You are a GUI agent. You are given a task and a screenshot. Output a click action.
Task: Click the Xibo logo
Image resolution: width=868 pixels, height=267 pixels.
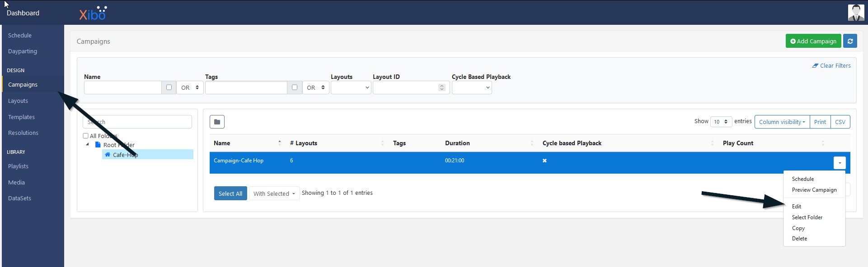[x=93, y=13]
